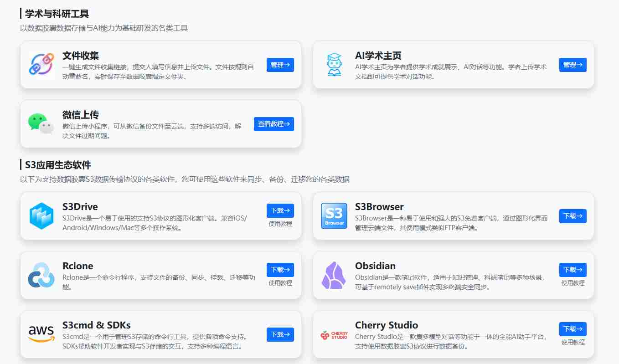Select the Rclone logo icon
This screenshot has height=364, width=619.
41,275
